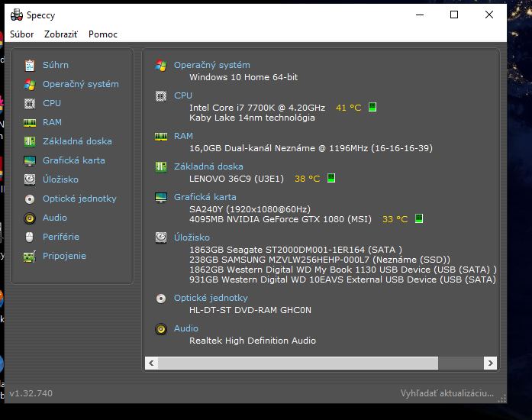This screenshot has height=420, width=532.
Task: Click the Periférie mouse icon in sidebar
Action: pyautogui.click(x=30, y=237)
